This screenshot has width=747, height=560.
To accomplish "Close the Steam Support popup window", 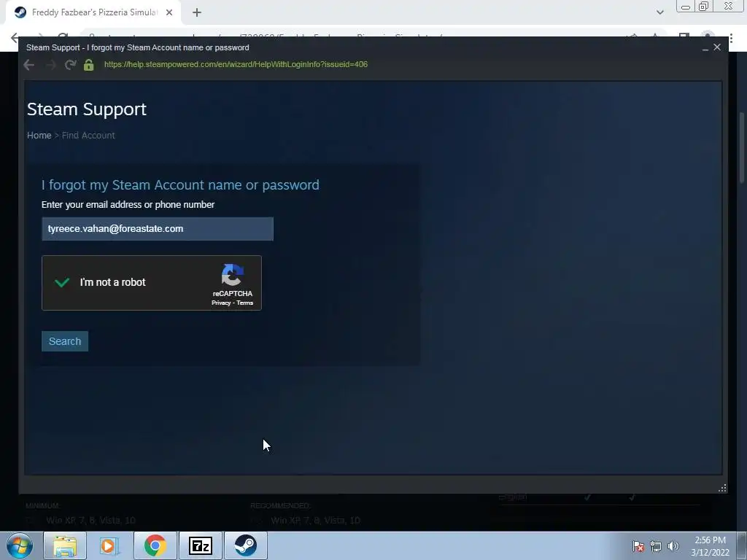I will [x=717, y=47].
